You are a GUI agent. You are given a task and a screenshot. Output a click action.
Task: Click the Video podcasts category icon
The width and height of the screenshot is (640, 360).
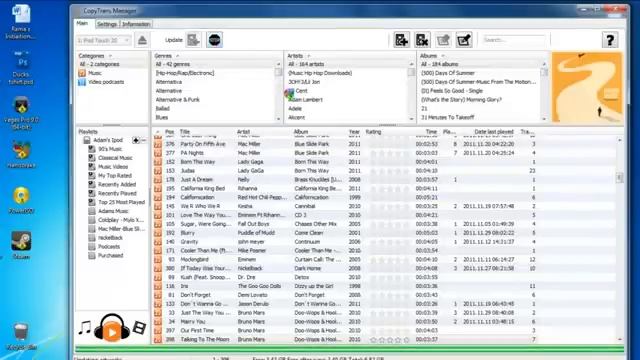pyautogui.click(x=82, y=82)
